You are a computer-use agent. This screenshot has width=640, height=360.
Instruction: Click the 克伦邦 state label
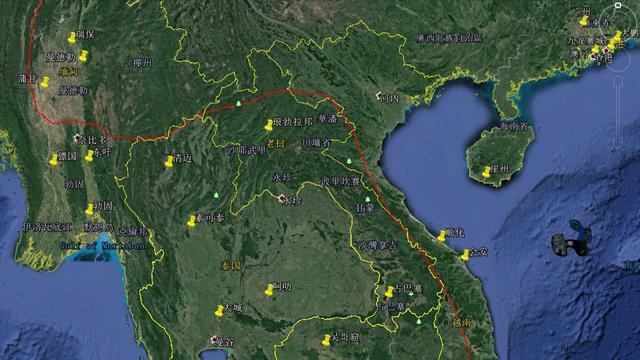click(133, 232)
